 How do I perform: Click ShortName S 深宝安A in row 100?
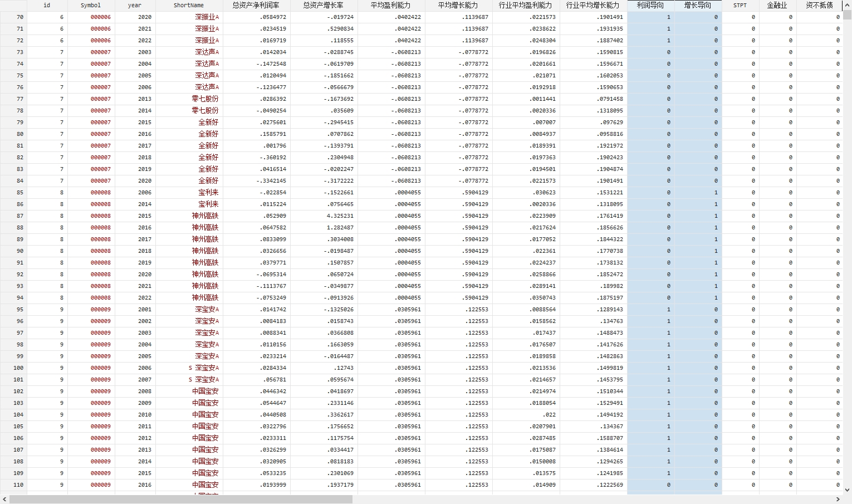pyautogui.click(x=189, y=368)
